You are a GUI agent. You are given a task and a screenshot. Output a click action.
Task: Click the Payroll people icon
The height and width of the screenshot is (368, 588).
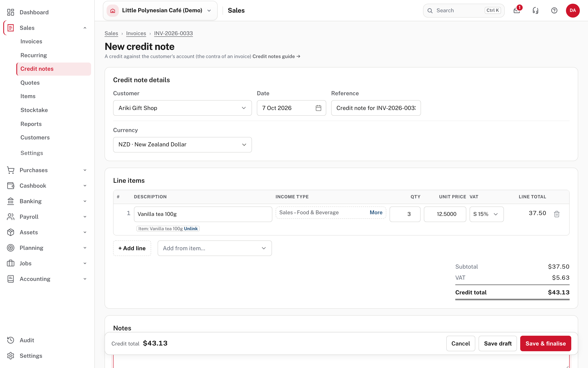10,217
